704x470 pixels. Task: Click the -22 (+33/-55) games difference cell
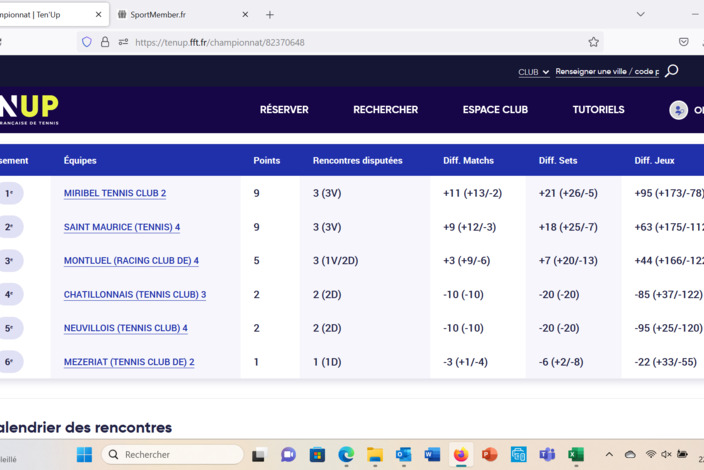coord(665,362)
